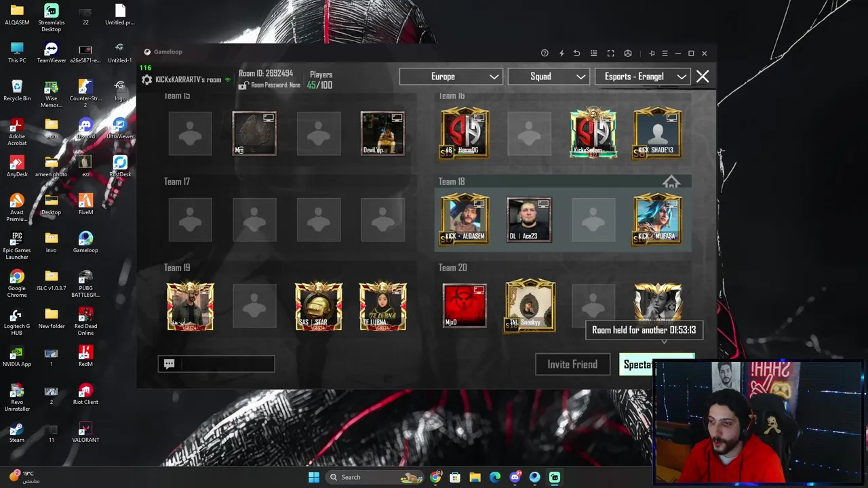The image size is (868, 488).
Task: Open the room settings gear icon
Action: (x=146, y=80)
